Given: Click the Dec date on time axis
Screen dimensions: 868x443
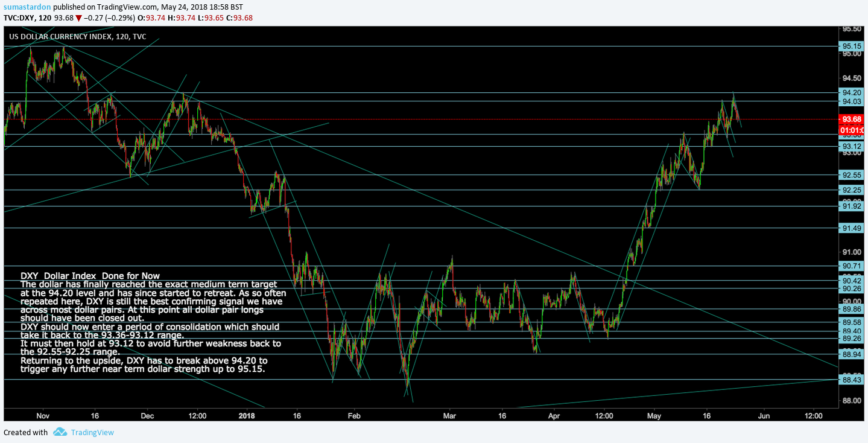Looking at the screenshot, I should point(148,416).
